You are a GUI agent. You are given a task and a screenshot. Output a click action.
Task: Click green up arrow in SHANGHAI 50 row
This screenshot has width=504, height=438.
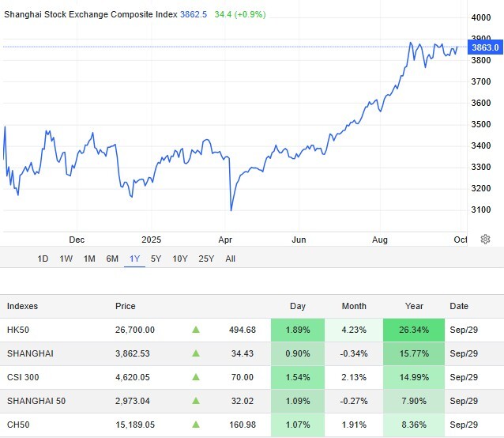pyautogui.click(x=196, y=401)
